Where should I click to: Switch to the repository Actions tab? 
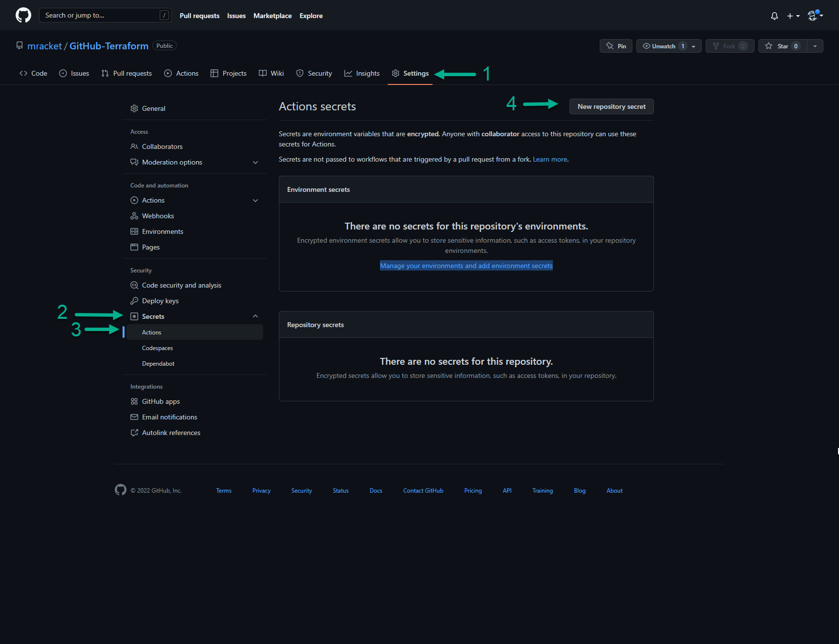[x=181, y=73]
